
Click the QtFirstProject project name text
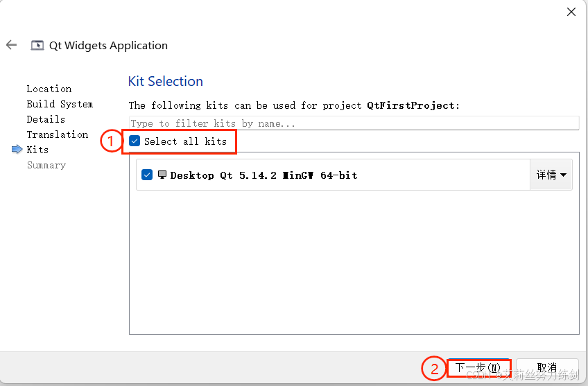(410, 105)
